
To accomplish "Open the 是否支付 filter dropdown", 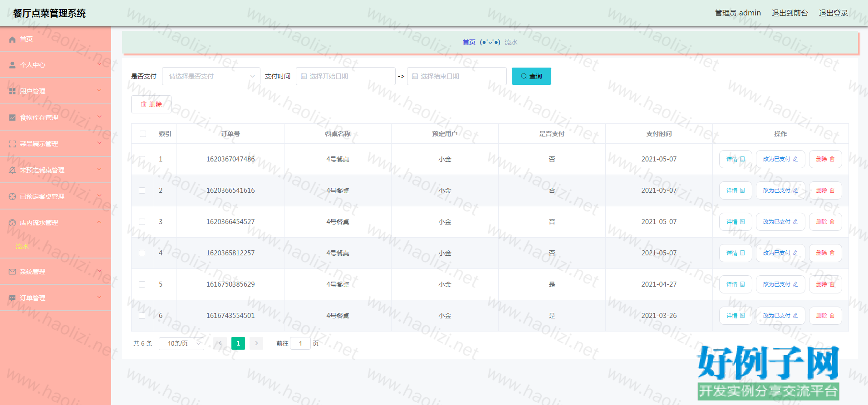I will click(211, 76).
